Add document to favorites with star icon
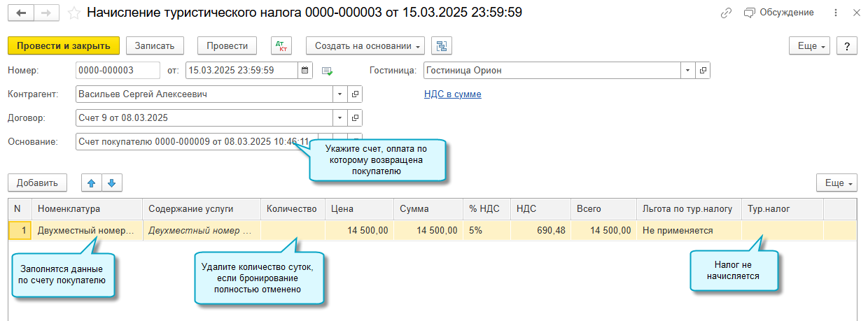This screenshot has width=868, height=321. tap(71, 13)
